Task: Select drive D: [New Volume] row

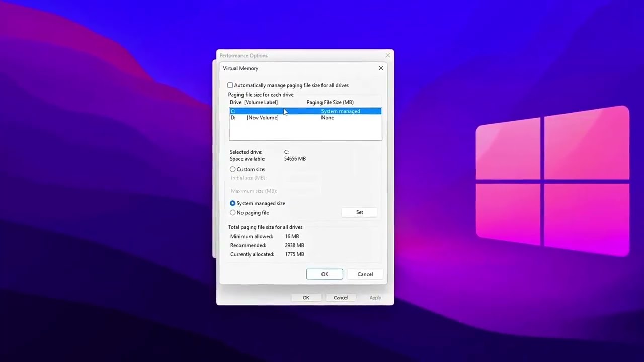Action: coord(305,118)
